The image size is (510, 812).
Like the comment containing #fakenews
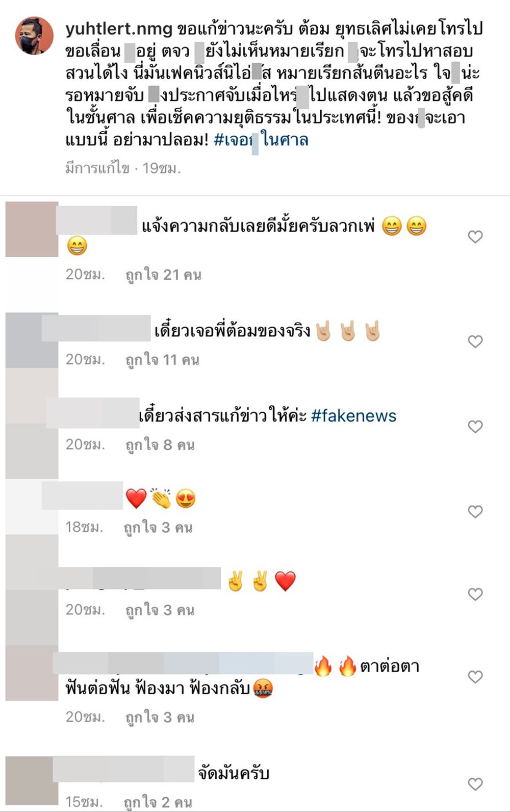point(475,427)
